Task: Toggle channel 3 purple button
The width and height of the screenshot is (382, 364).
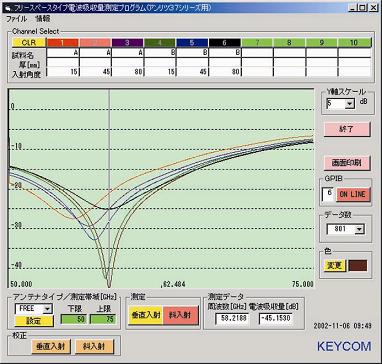Action: click(x=127, y=43)
